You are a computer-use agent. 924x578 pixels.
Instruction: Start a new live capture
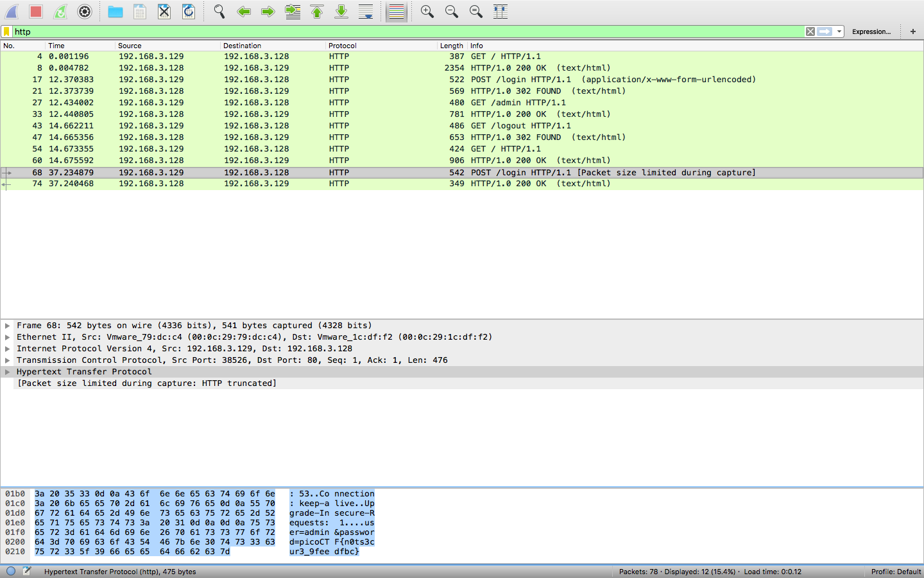[x=13, y=12]
